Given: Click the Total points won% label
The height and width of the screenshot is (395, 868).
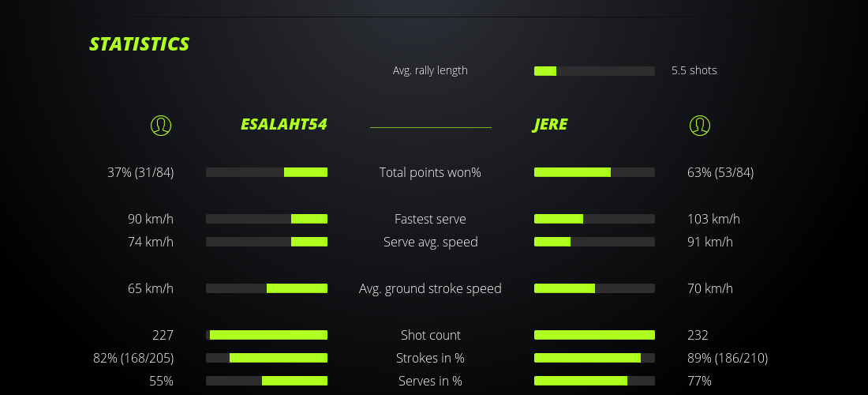Looking at the screenshot, I should pos(430,172).
